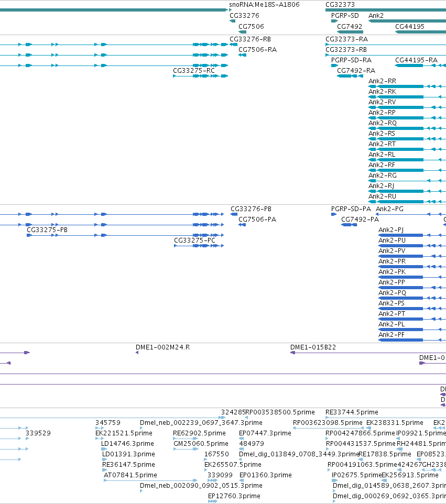Select the Ank2-RT transcript label

pos(382,144)
